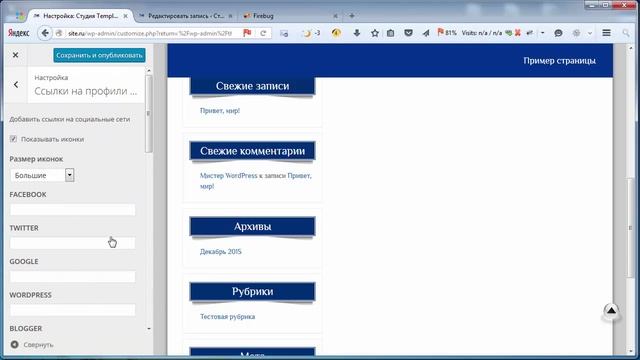The image size is (640, 360).
Task: Close the Firebug tab
Action: tap(335, 16)
